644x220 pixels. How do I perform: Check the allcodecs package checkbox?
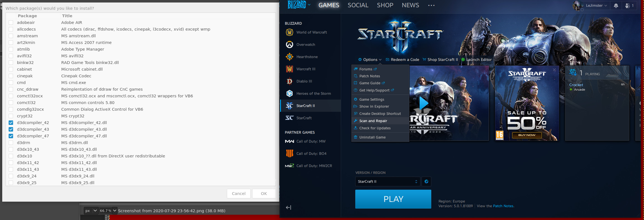11,29
